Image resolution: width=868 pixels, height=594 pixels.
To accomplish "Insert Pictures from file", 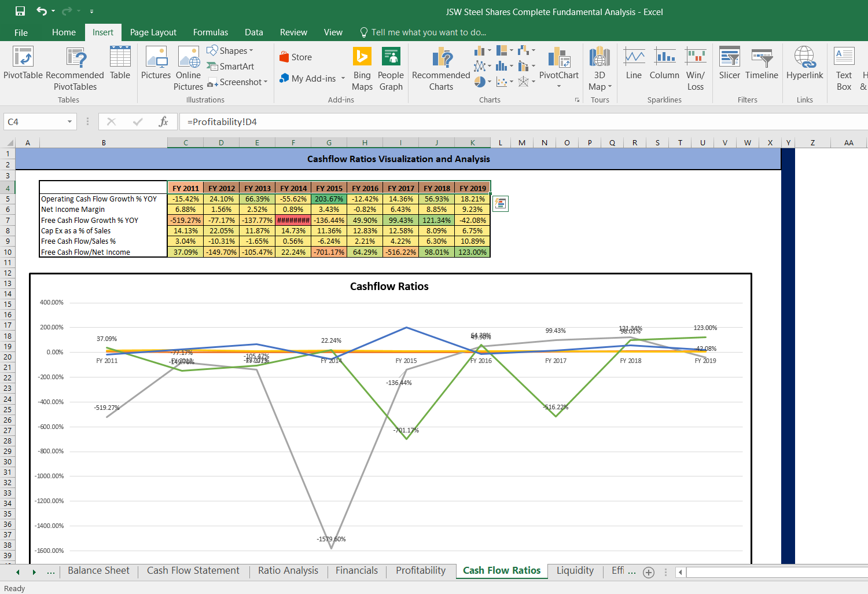I will point(156,63).
